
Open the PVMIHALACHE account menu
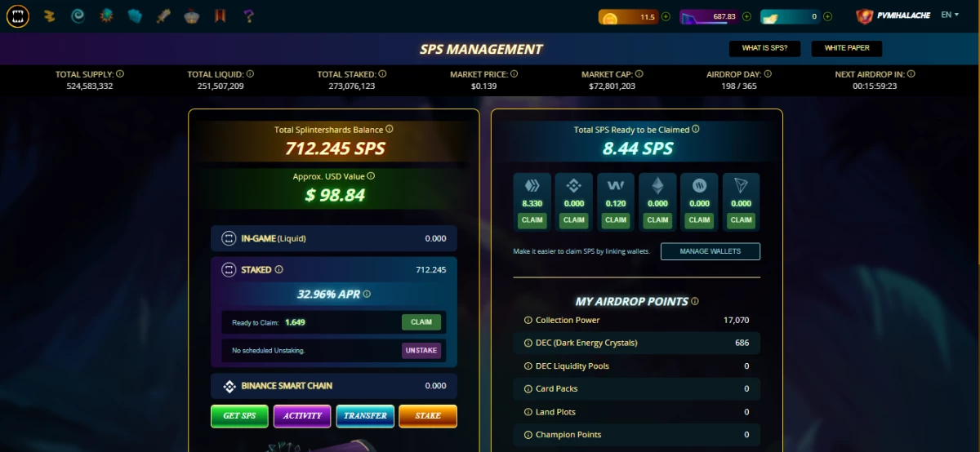pyautogui.click(x=893, y=16)
